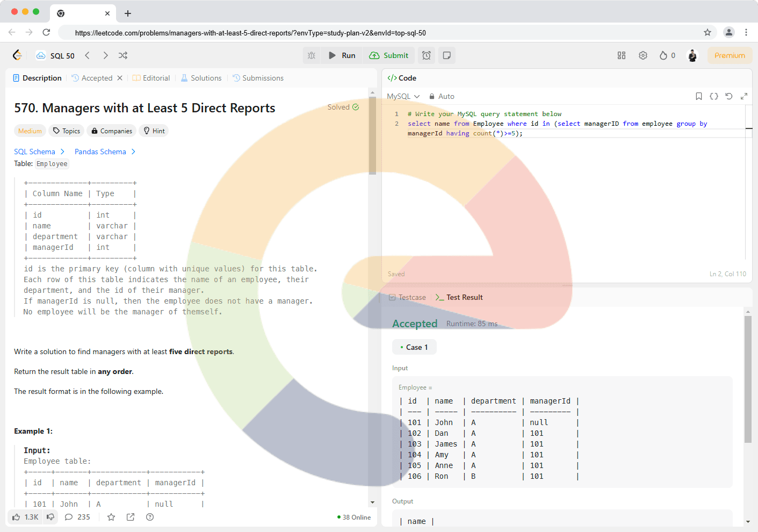
Task: Dislike the problem with thumbs down
Action: pos(50,517)
